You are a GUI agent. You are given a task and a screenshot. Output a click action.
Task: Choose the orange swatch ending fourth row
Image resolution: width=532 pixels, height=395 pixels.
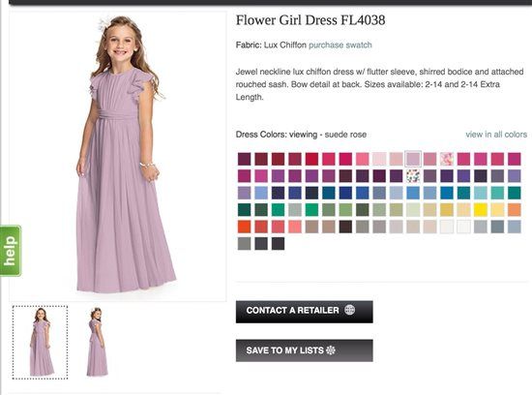(x=515, y=210)
